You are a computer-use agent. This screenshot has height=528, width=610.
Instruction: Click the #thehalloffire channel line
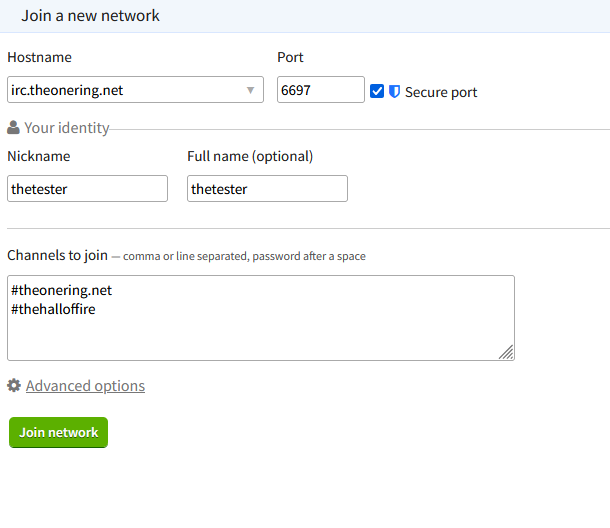[53, 309]
